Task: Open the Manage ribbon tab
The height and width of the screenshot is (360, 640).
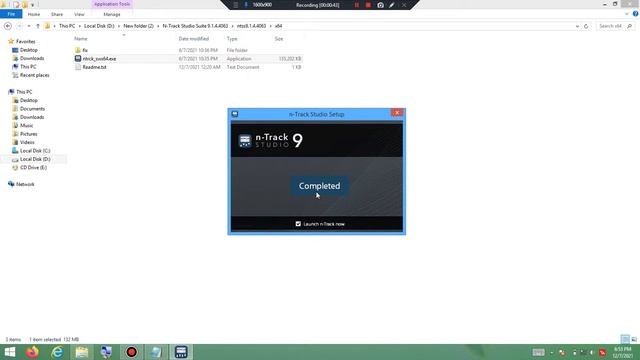Action: 112,14
